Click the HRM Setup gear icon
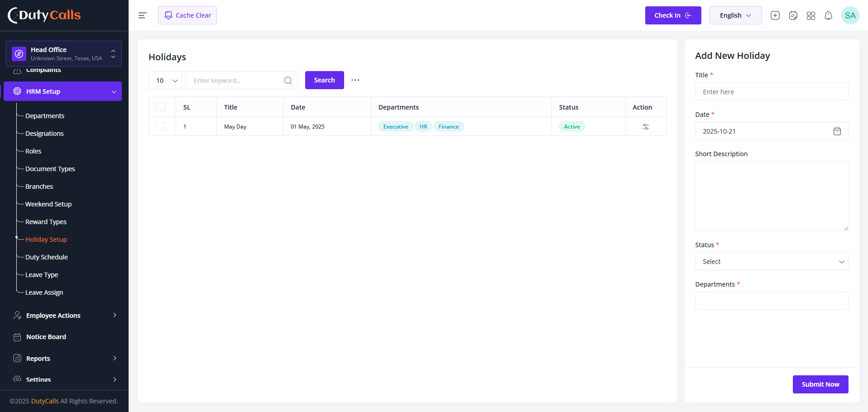The image size is (868, 412). 17,91
